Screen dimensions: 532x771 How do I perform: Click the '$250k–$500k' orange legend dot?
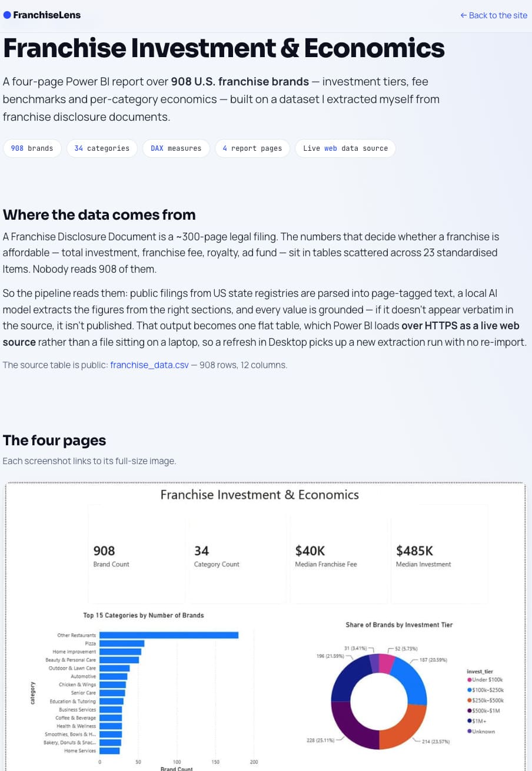469,700
